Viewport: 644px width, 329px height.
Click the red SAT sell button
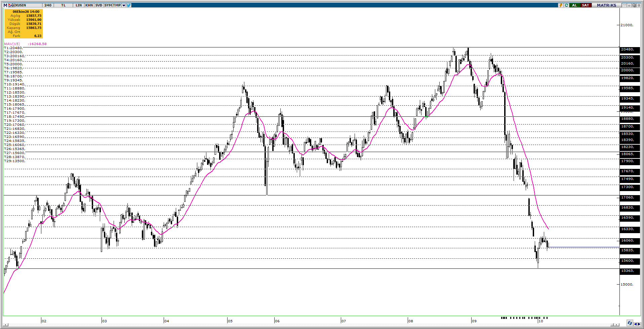586,5
